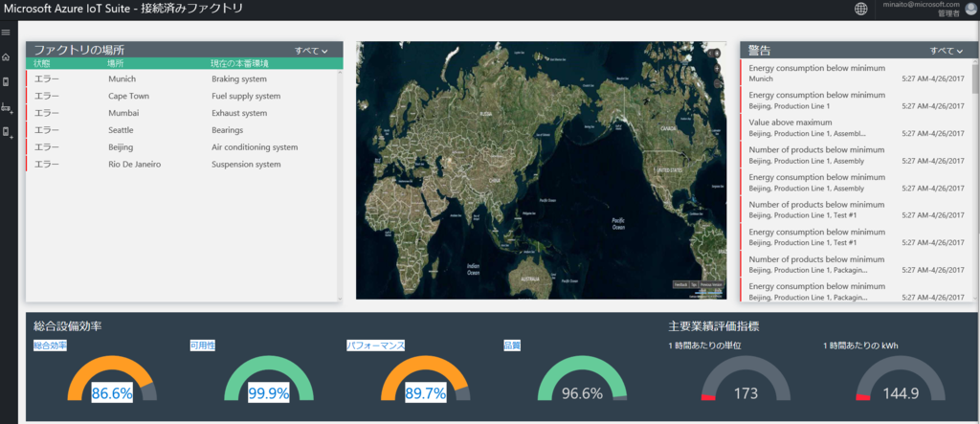Click the Exhaust system cell

click(x=239, y=113)
